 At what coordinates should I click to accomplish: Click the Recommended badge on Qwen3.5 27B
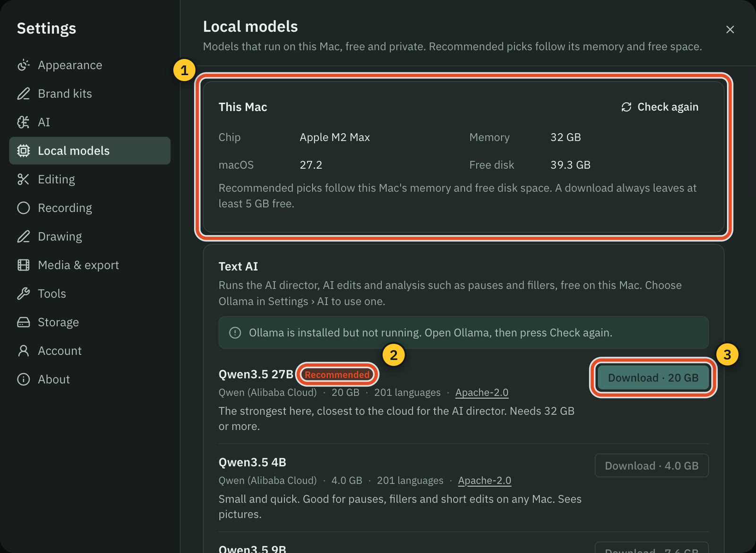click(x=337, y=374)
